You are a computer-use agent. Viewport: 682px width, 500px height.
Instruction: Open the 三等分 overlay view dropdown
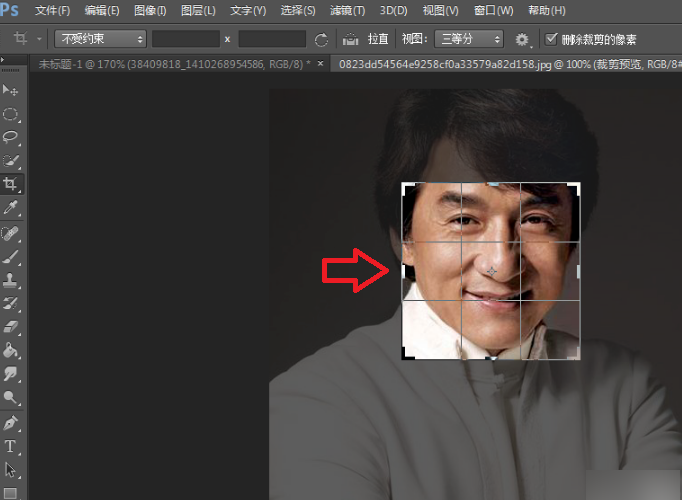tap(469, 39)
